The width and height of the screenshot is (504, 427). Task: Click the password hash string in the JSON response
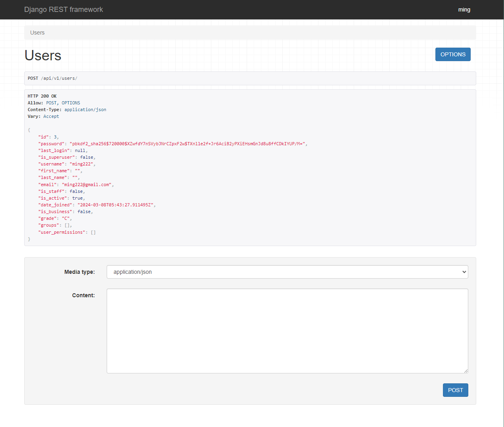[x=186, y=143]
